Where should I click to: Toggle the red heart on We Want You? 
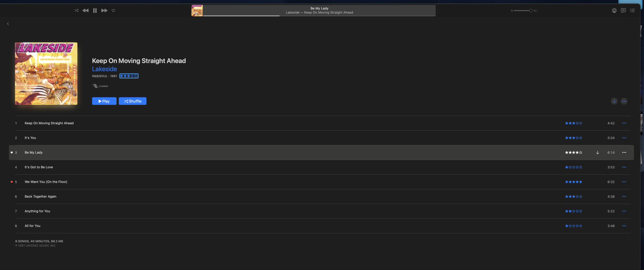tap(12, 182)
